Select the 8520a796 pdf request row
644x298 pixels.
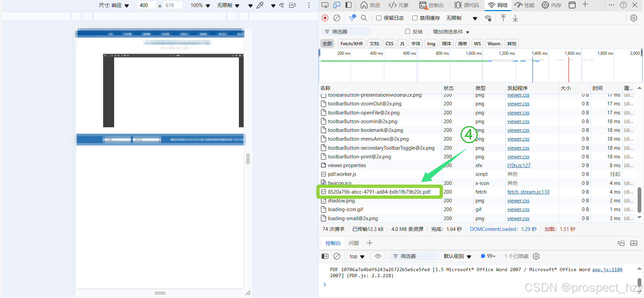click(x=379, y=192)
